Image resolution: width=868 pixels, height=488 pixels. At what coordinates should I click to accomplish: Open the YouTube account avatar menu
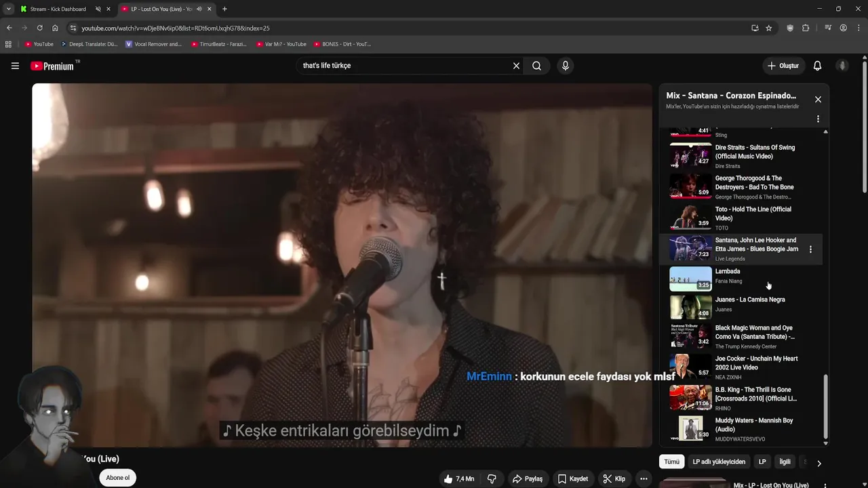point(842,66)
